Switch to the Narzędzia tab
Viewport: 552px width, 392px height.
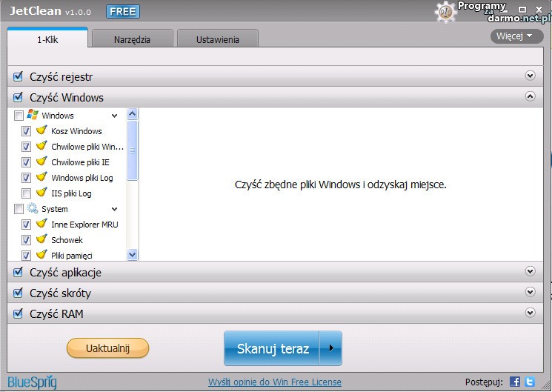(132, 39)
